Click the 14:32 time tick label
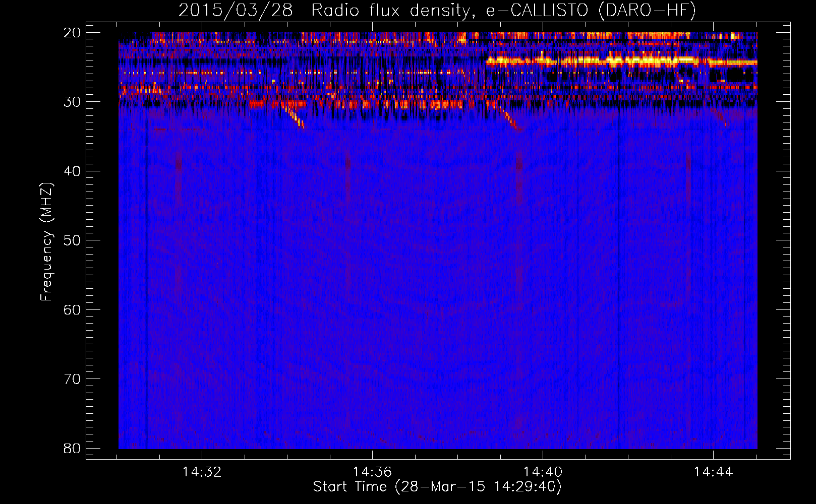Viewport: 816px width, 504px height. click(202, 472)
